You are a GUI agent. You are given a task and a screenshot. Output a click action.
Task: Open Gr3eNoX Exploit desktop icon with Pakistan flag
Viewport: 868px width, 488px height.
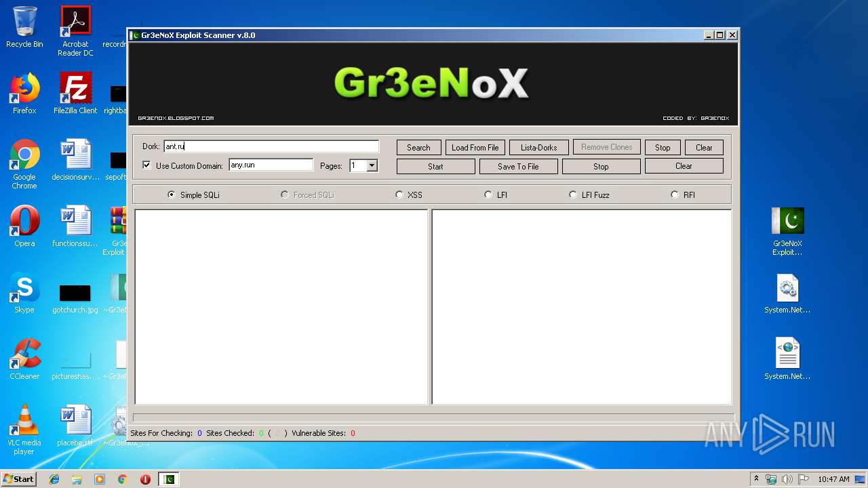point(787,231)
